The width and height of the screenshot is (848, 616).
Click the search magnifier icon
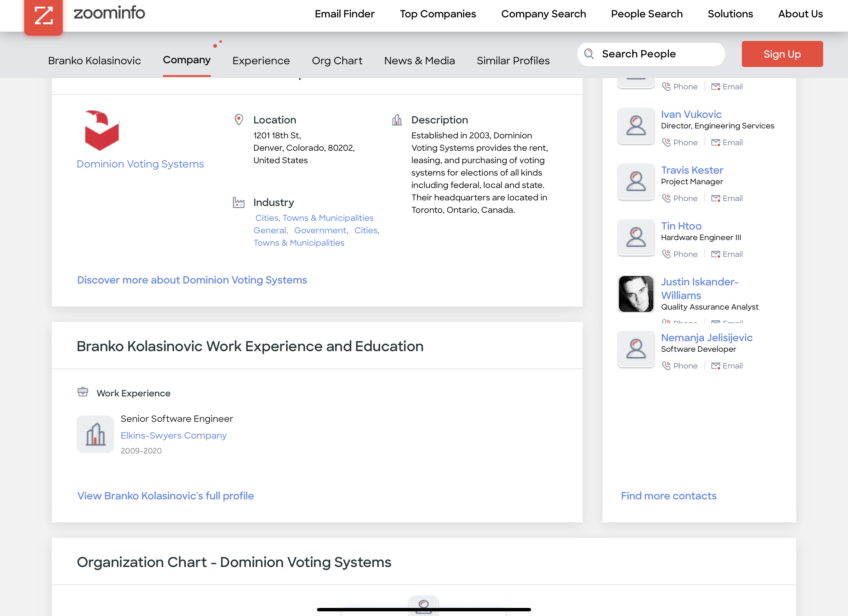click(589, 54)
